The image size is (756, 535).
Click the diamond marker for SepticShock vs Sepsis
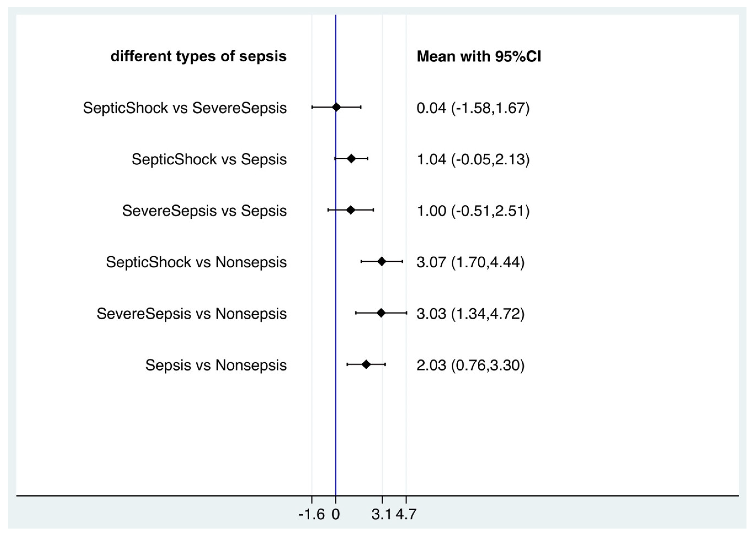(x=351, y=159)
